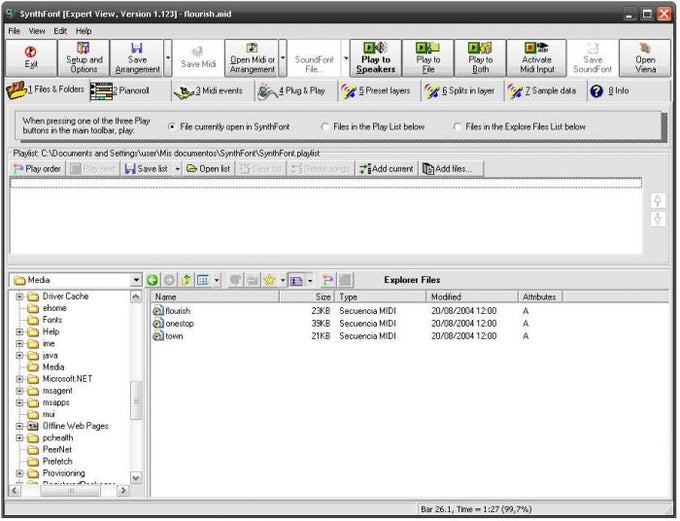Select Files in the Explore Files List option

coord(520,127)
